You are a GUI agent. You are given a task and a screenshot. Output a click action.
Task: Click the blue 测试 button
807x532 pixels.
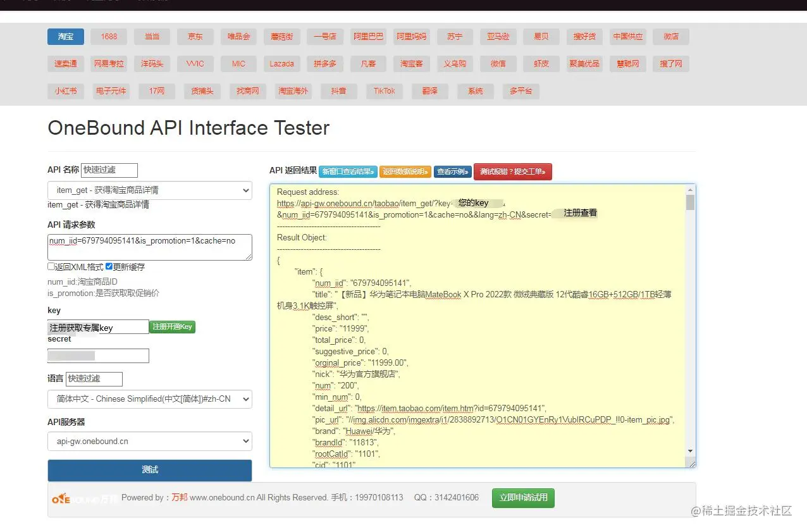tap(150, 470)
